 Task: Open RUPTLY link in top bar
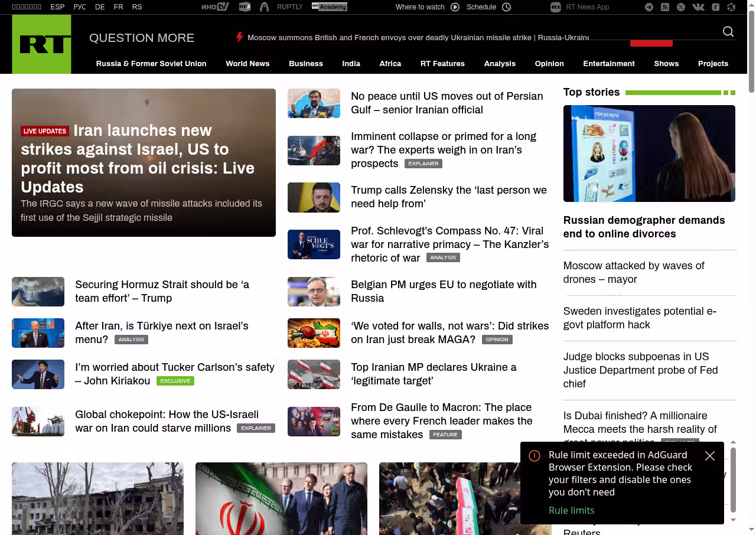pyautogui.click(x=289, y=7)
